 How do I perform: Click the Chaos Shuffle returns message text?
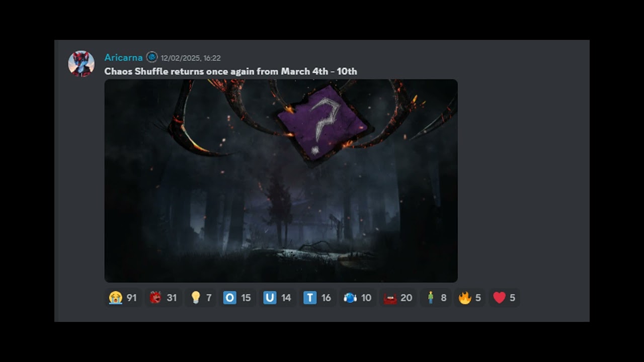click(230, 71)
